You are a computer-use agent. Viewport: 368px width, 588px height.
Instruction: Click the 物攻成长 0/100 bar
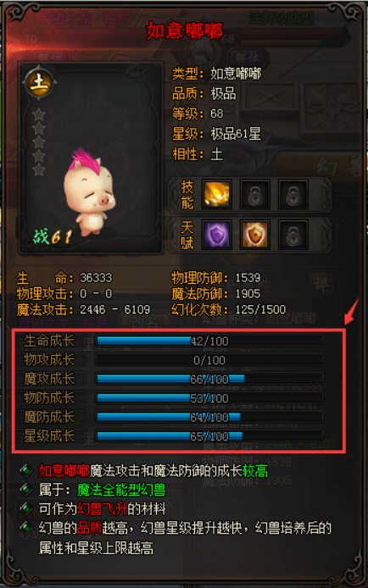209,360
